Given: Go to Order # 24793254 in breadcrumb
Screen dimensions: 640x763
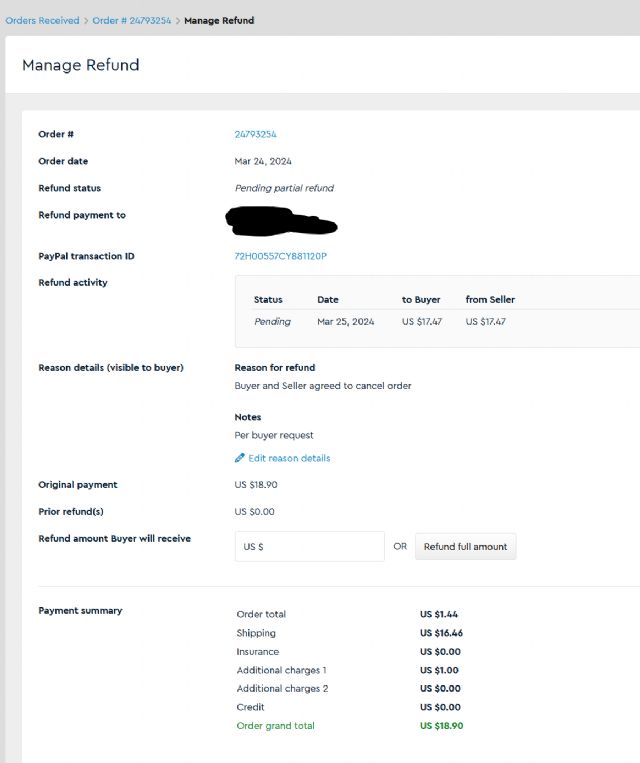Looking at the screenshot, I should [130, 20].
